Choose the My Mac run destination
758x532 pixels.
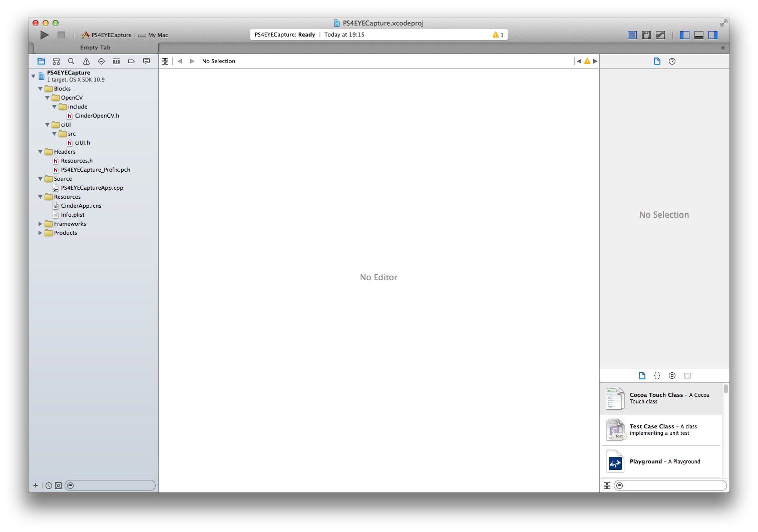pos(153,35)
